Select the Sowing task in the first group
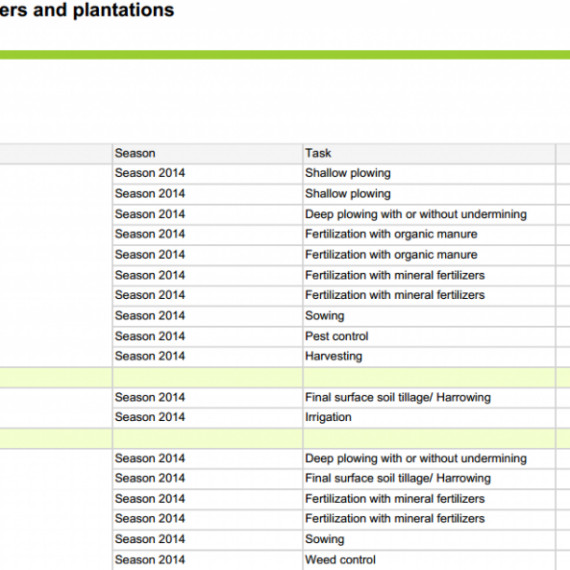 [429, 316]
